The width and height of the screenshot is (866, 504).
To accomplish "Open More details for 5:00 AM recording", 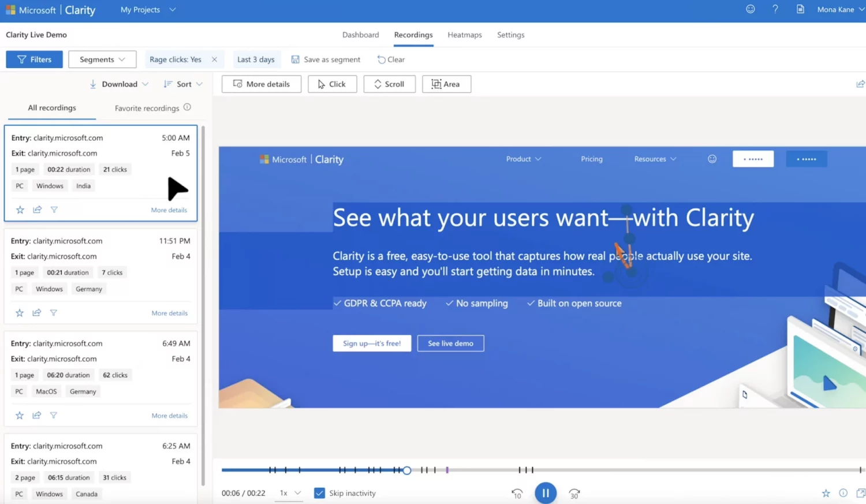I will pyautogui.click(x=169, y=210).
